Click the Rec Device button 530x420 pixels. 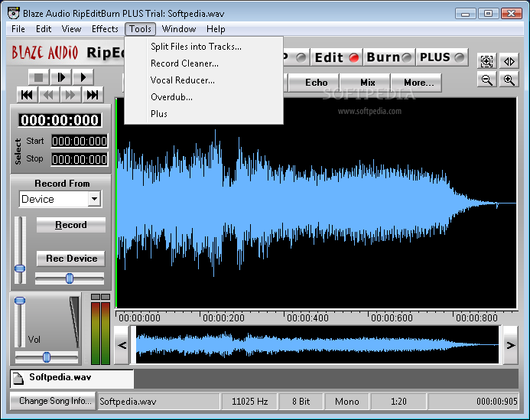coord(71,259)
